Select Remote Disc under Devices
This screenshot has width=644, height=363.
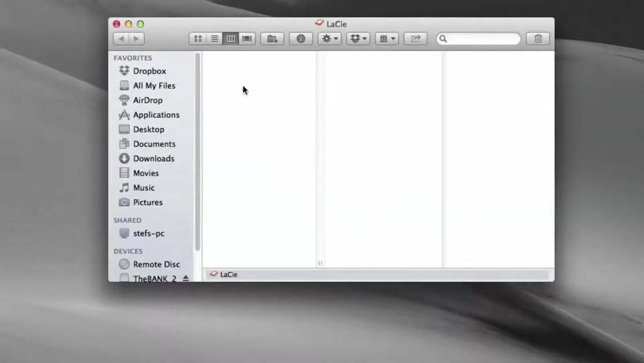pos(149,264)
